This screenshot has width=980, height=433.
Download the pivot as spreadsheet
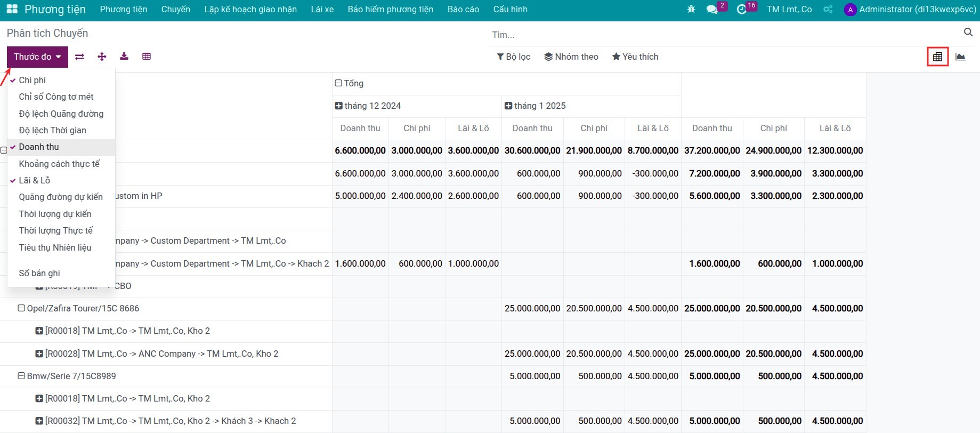pos(124,57)
